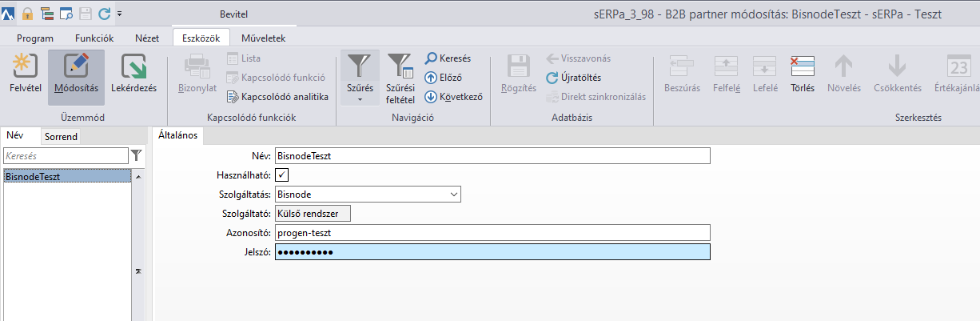The width and height of the screenshot is (980, 321).
Task: Click the Azonosító input field
Action: click(x=492, y=233)
